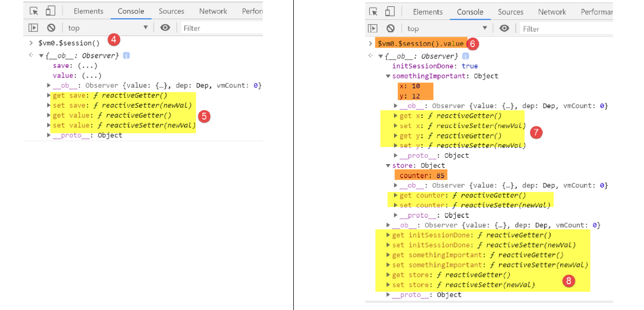Show console sidebar in left DevTools panel
This screenshot has width=644, height=310.
(x=33, y=28)
